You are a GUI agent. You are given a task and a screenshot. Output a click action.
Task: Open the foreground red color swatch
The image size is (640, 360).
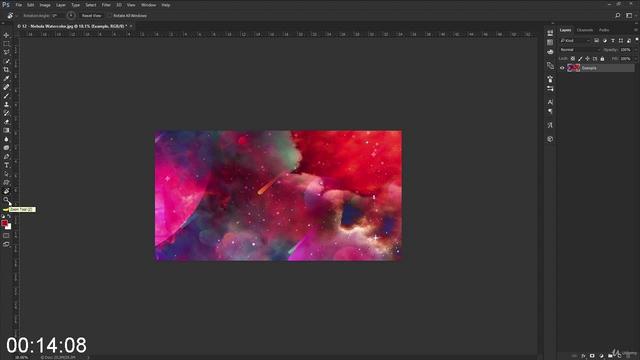pyautogui.click(x=4, y=222)
